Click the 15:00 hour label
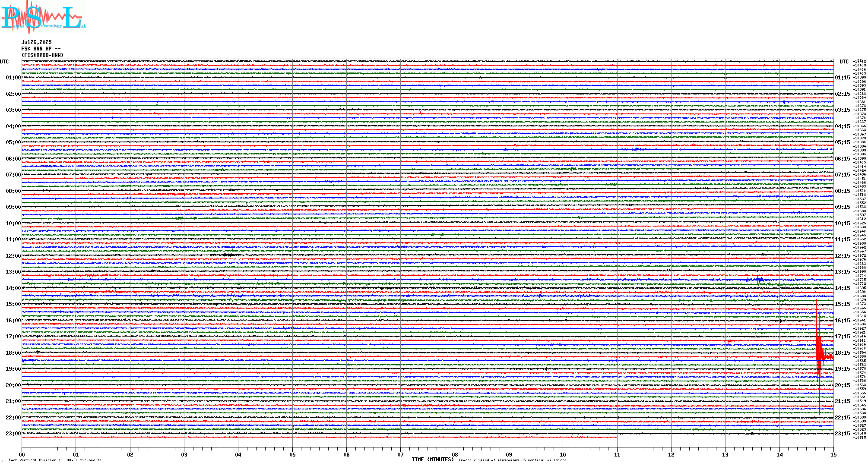Viewport: 868px width, 466px height. coord(13,304)
